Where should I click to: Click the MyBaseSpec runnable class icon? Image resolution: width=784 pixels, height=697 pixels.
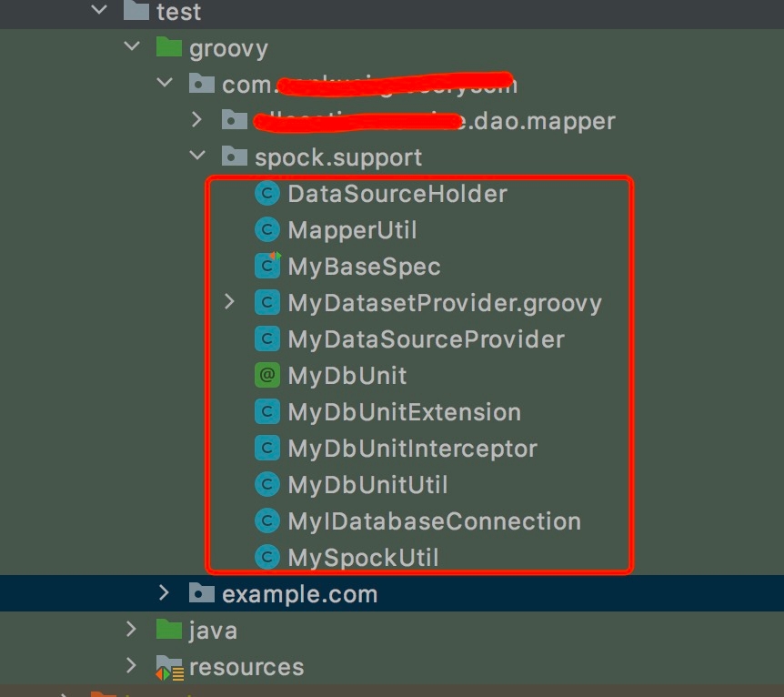(266, 267)
